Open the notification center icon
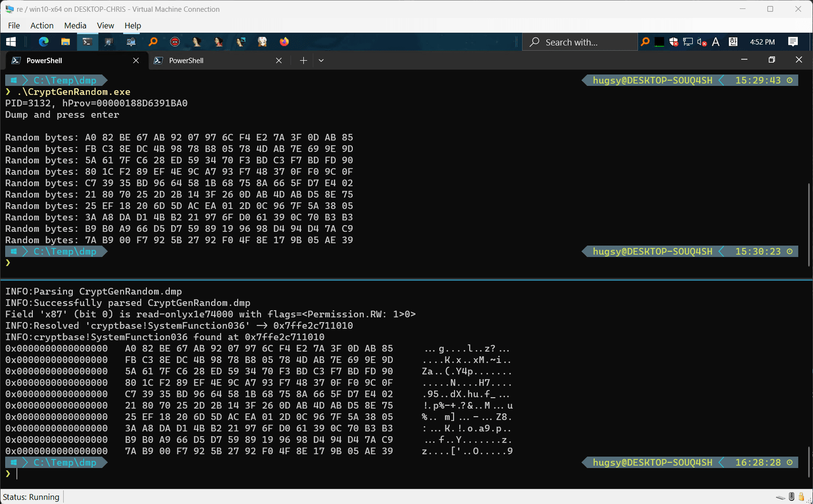813x504 pixels. point(793,42)
